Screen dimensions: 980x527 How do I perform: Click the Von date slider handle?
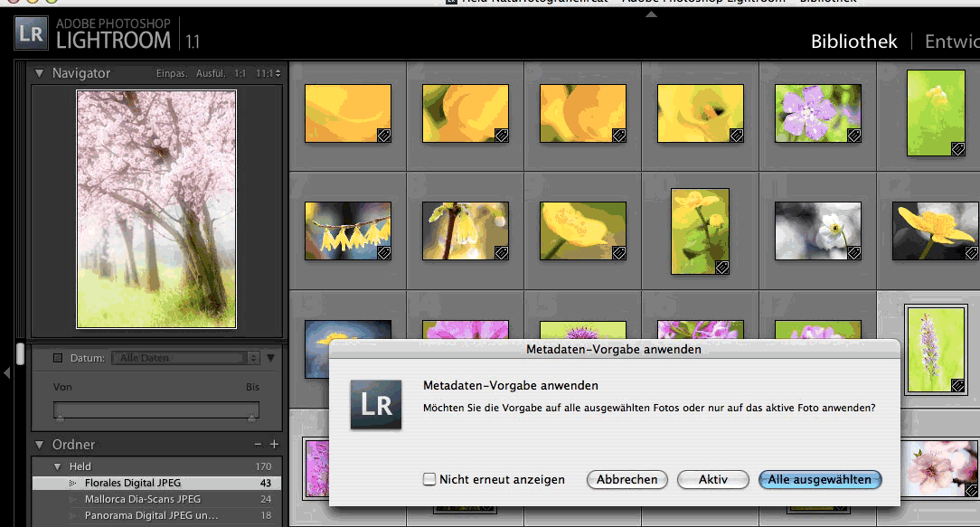coord(60,418)
